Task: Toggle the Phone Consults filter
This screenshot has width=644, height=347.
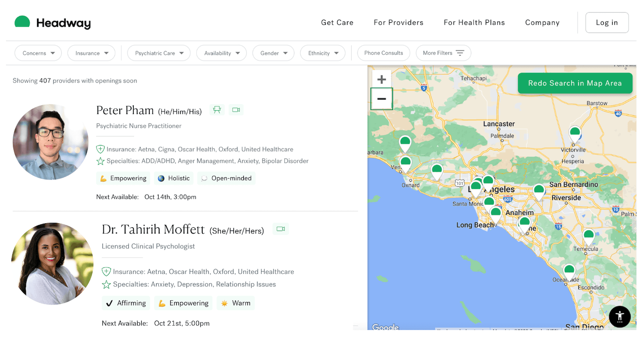Action: (383, 53)
